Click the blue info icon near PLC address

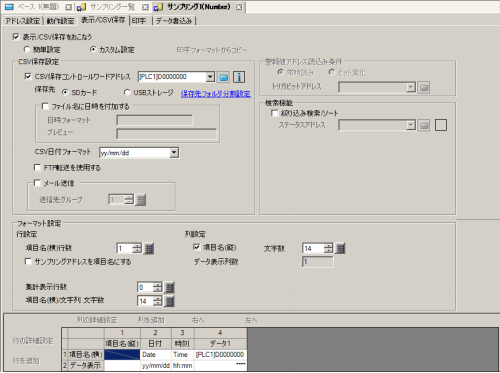click(x=239, y=77)
